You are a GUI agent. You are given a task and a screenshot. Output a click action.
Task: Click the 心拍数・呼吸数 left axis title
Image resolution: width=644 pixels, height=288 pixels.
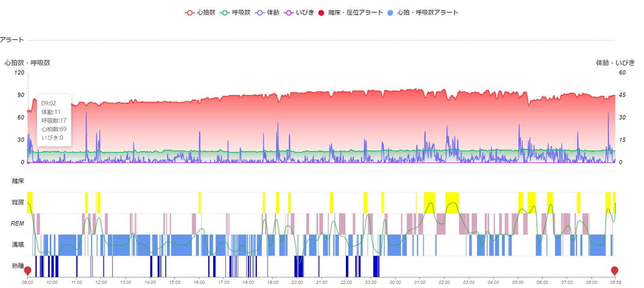[x=27, y=63]
